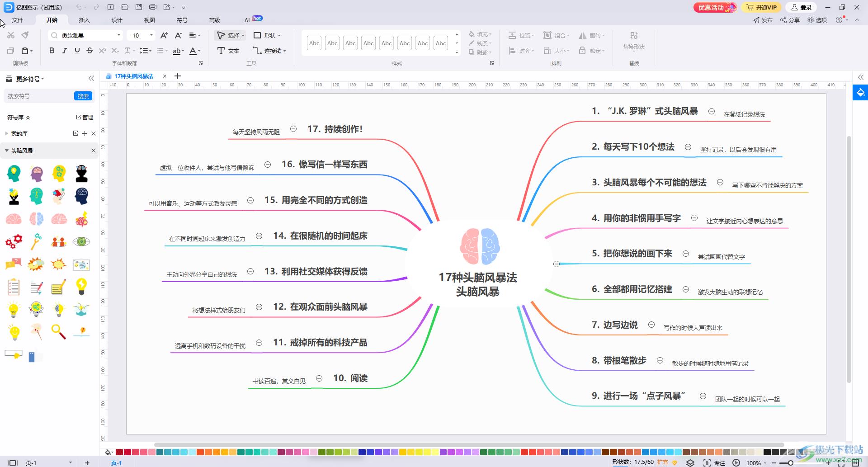The width and height of the screenshot is (868, 467).
Task: Click the 开通VIP button
Action: pyautogui.click(x=762, y=7)
